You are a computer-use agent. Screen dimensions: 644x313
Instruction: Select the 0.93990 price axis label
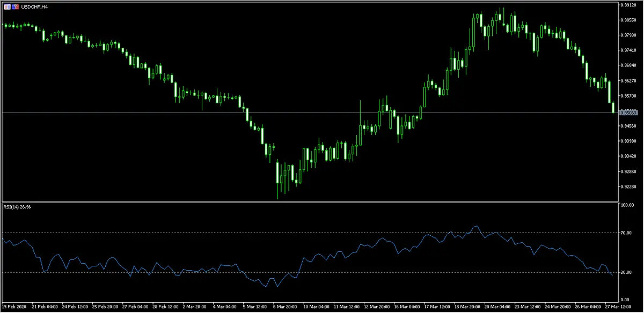(627, 141)
